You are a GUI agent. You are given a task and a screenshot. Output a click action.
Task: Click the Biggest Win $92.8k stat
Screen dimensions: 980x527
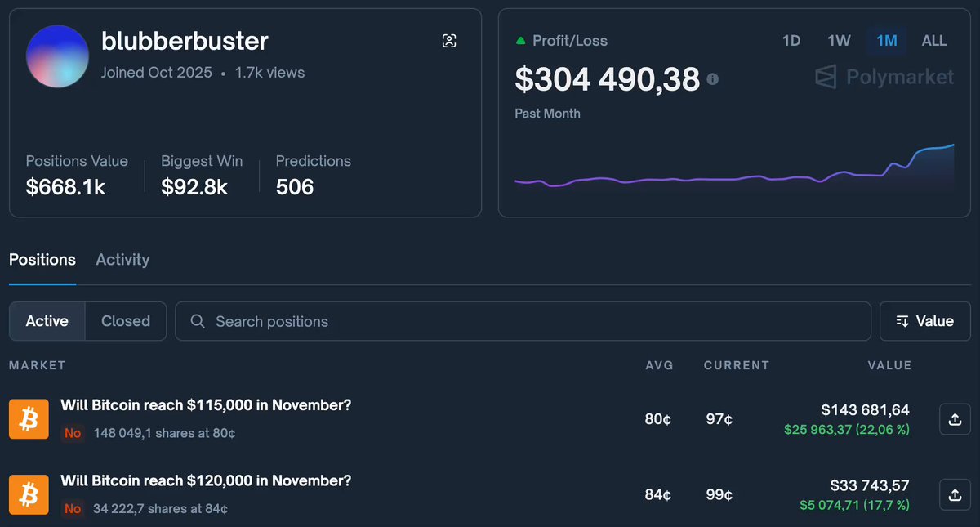(x=202, y=175)
